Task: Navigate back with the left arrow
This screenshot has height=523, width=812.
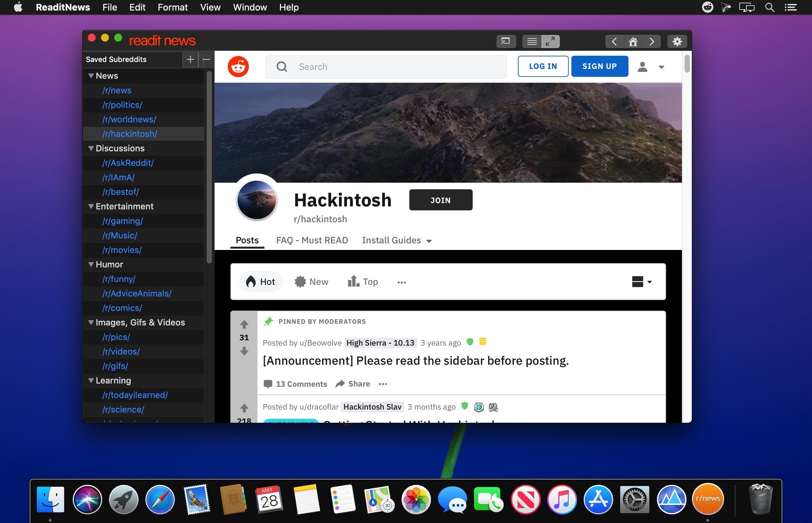Action: pyautogui.click(x=614, y=42)
